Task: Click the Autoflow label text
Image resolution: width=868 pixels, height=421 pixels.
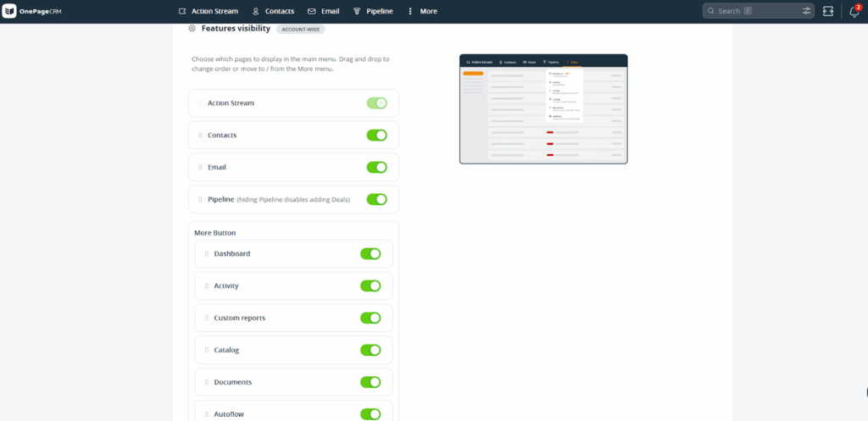Action: pos(229,414)
